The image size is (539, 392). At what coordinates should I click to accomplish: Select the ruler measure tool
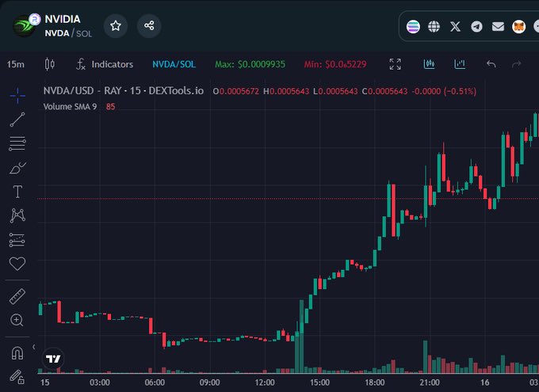(17, 296)
